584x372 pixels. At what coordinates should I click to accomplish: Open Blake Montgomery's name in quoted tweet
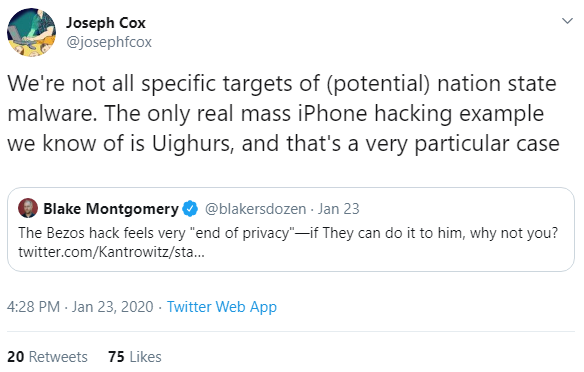[111, 209]
